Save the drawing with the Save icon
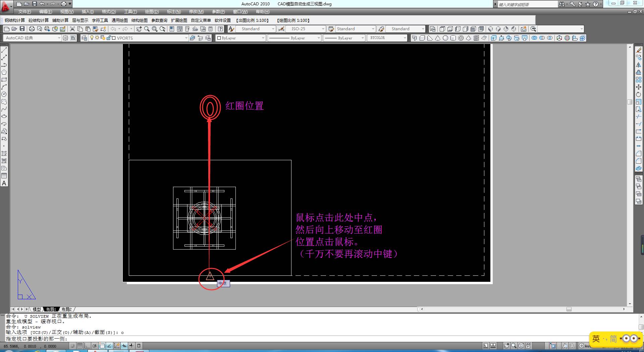 (22, 29)
